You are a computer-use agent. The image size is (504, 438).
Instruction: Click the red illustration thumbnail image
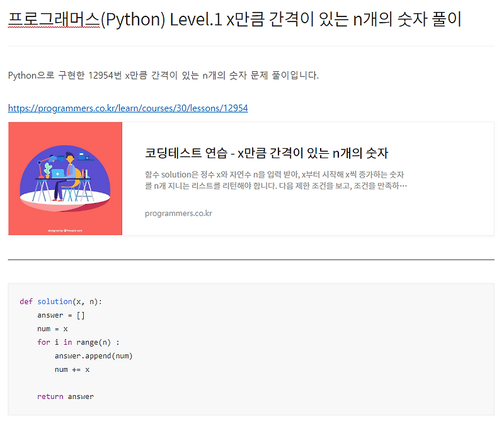[65, 178]
